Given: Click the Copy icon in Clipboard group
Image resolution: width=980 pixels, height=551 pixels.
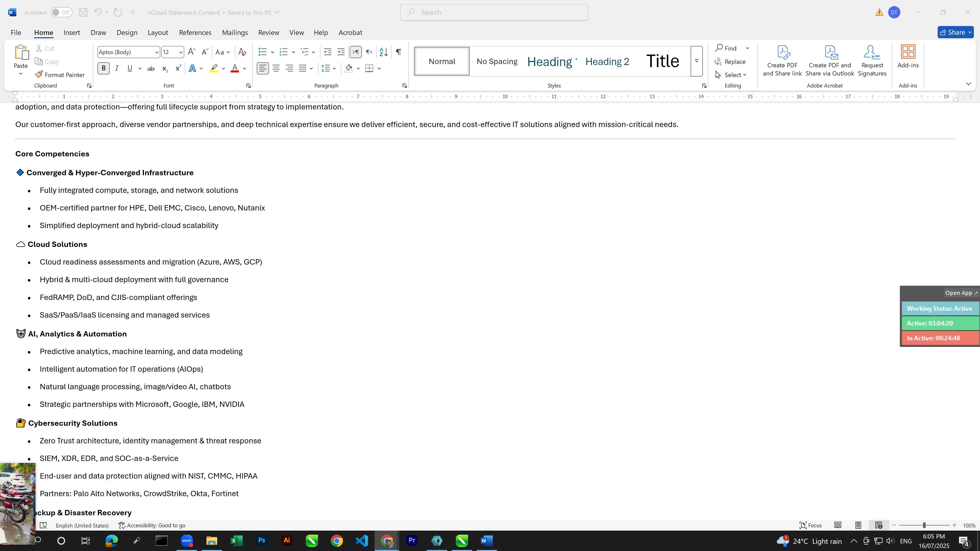Looking at the screenshot, I should pyautogui.click(x=39, y=61).
